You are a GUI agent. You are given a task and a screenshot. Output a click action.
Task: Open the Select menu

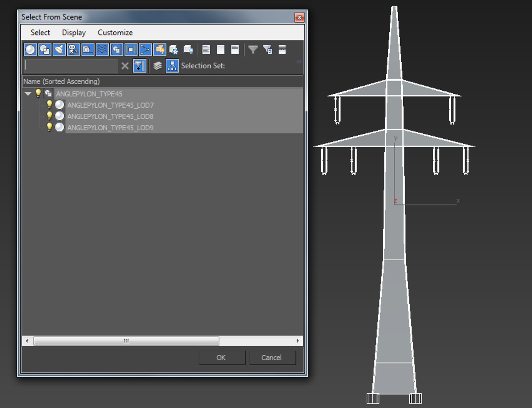click(x=40, y=32)
